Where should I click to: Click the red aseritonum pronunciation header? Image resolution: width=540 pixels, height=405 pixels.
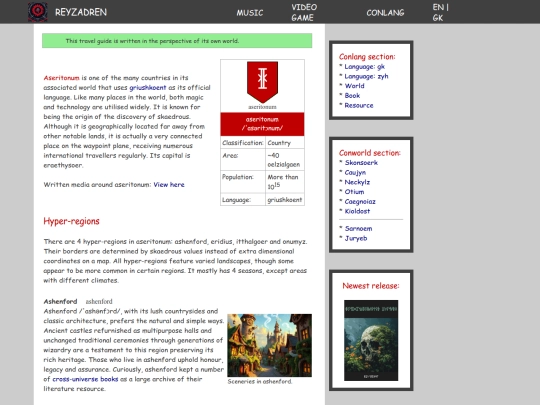point(262,124)
